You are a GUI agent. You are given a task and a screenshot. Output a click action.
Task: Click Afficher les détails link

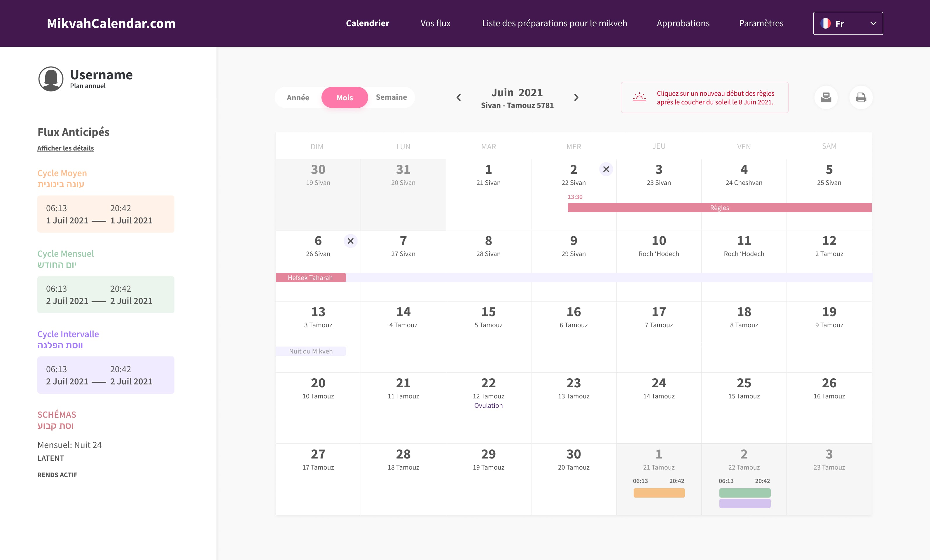point(65,148)
